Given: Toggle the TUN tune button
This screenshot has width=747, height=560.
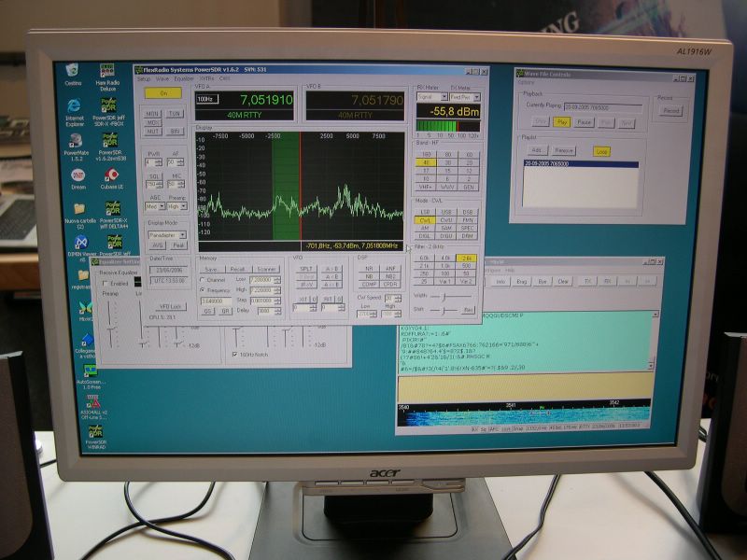Looking at the screenshot, I should [175, 113].
